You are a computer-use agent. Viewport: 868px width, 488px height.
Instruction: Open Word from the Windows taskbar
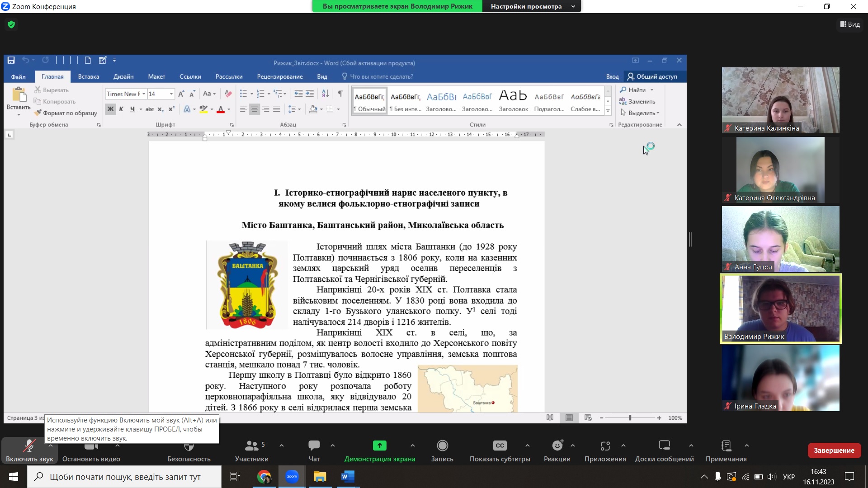(x=348, y=477)
